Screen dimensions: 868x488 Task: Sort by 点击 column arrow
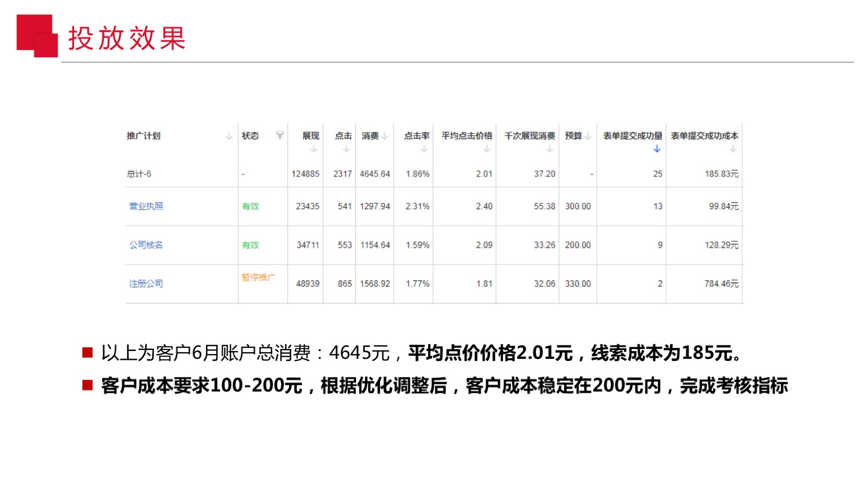tap(346, 149)
